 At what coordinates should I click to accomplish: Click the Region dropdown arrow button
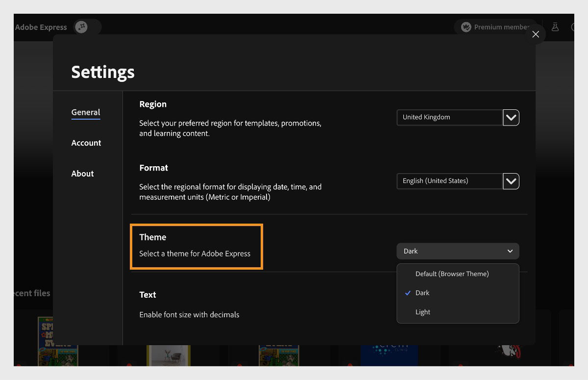[x=511, y=117]
